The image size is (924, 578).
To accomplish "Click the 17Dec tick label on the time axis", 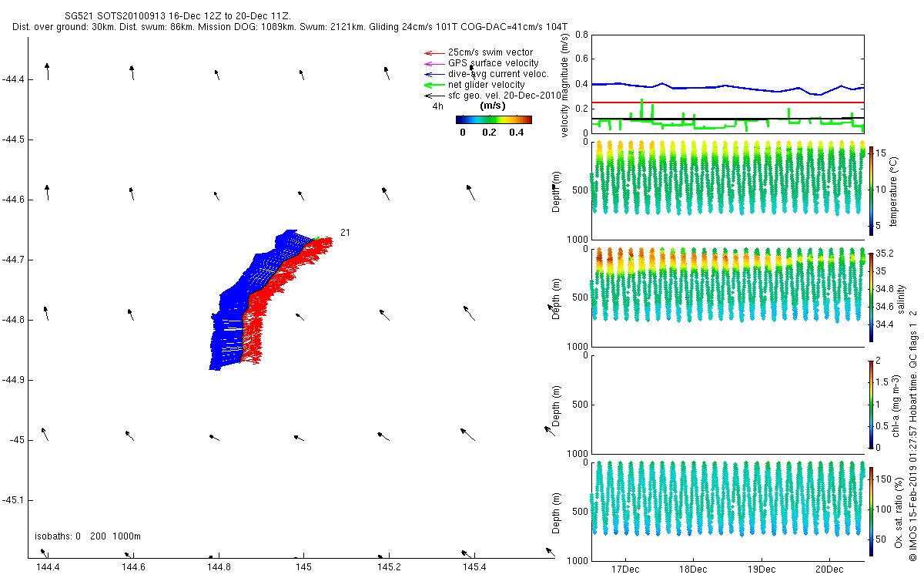I will click(x=624, y=570).
